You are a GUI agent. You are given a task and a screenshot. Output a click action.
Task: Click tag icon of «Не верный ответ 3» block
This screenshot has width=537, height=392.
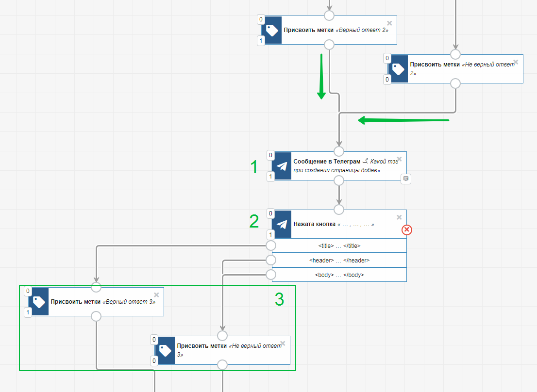pos(166,350)
